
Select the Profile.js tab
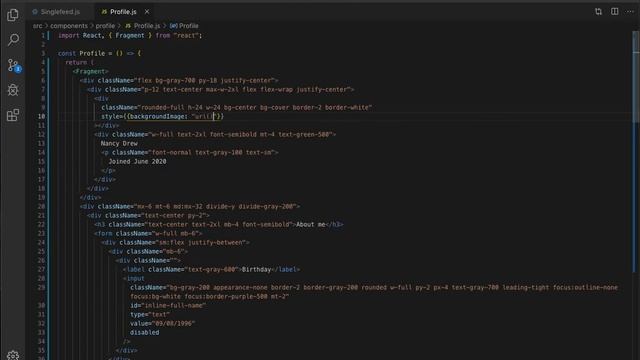pos(123,12)
